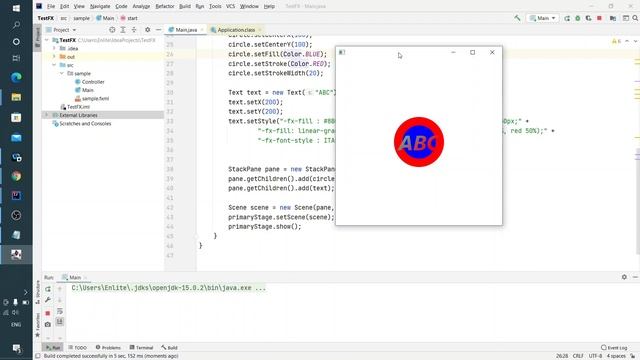Collapse the src folder
This screenshot has height=360, width=640.
[54, 65]
